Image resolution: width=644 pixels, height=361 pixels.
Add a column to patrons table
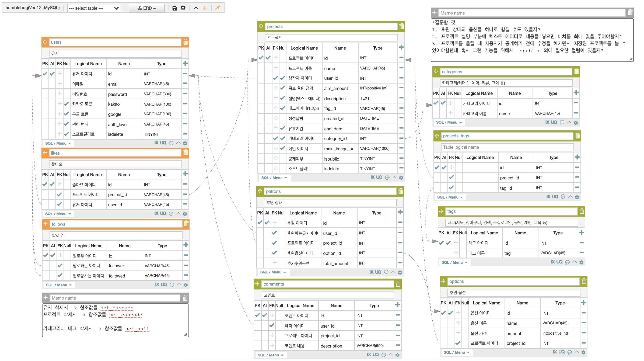click(x=400, y=212)
